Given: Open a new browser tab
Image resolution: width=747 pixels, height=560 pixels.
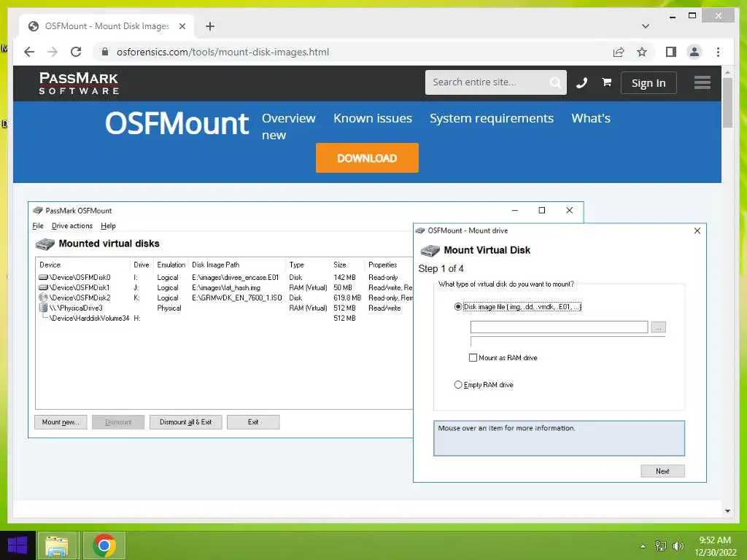Looking at the screenshot, I should pyautogui.click(x=209, y=26).
